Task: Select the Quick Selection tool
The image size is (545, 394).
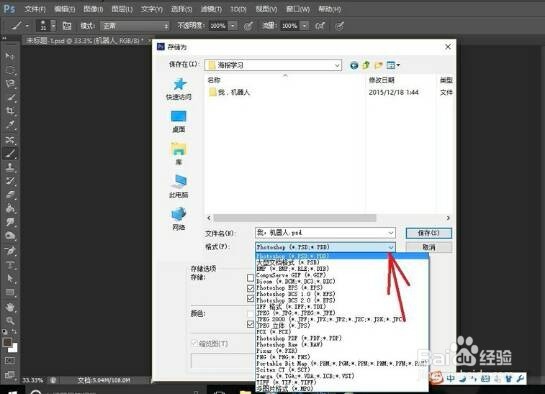Action: (x=10, y=97)
